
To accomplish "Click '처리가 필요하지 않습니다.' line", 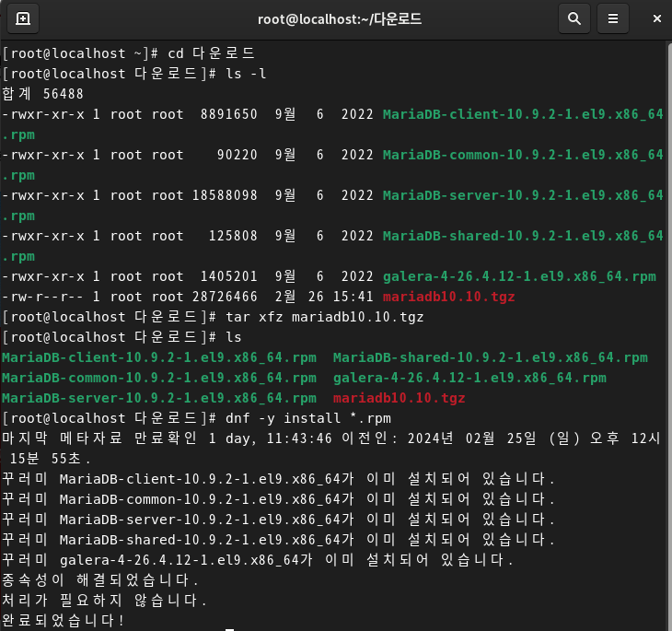I will coord(104,601).
